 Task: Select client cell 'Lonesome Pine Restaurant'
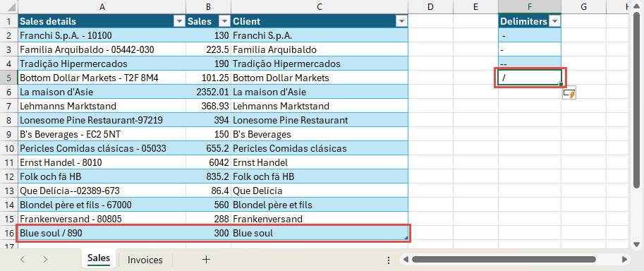click(x=320, y=120)
